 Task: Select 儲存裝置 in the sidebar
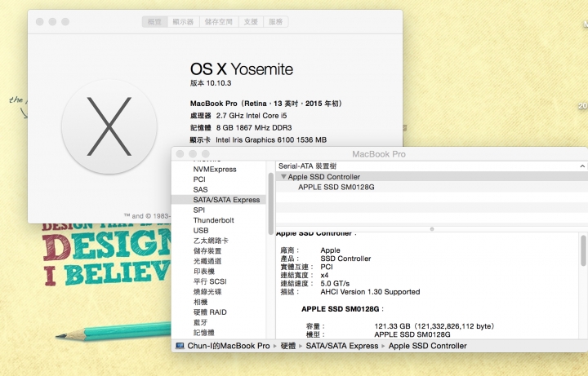207,250
